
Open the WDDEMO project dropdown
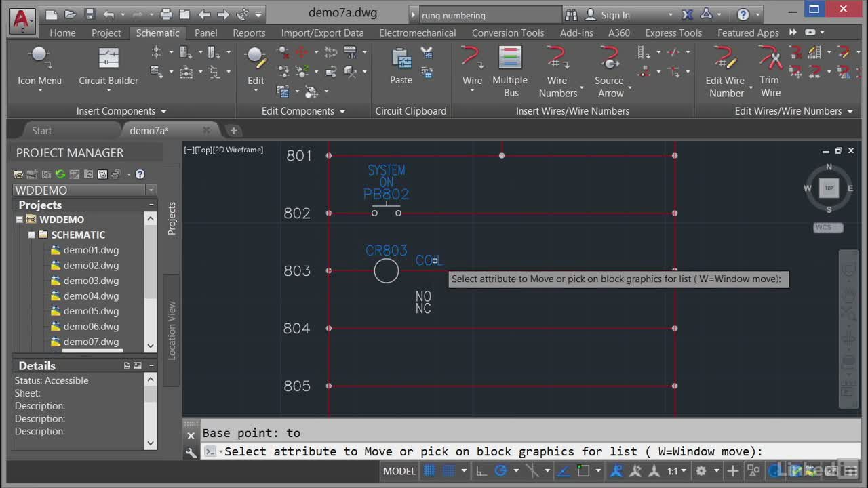pyautogui.click(x=151, y=190)
